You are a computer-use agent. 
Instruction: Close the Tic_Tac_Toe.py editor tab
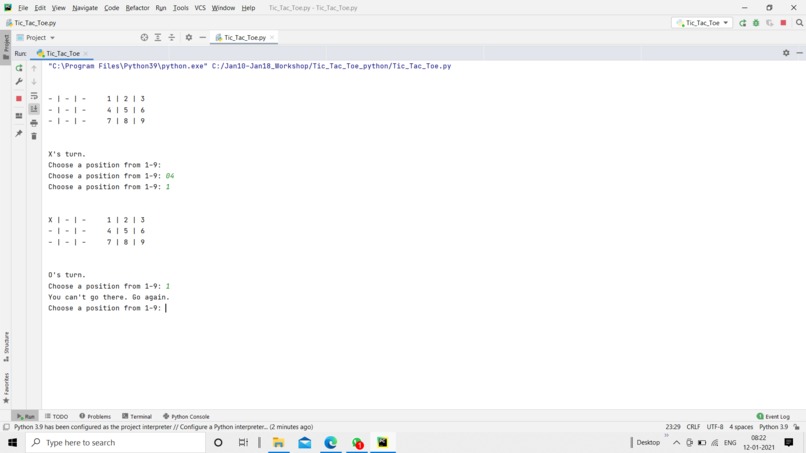point(272,38)
